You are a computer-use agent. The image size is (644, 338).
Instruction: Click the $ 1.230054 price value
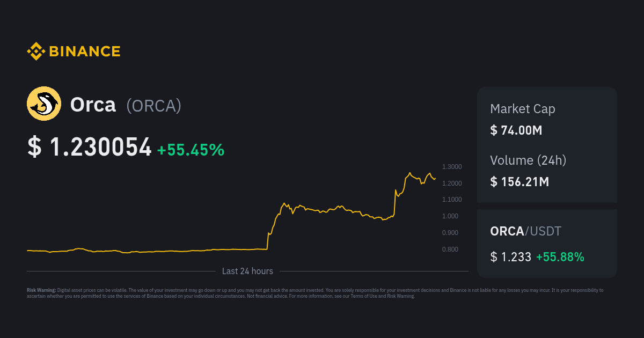point(90,148)
